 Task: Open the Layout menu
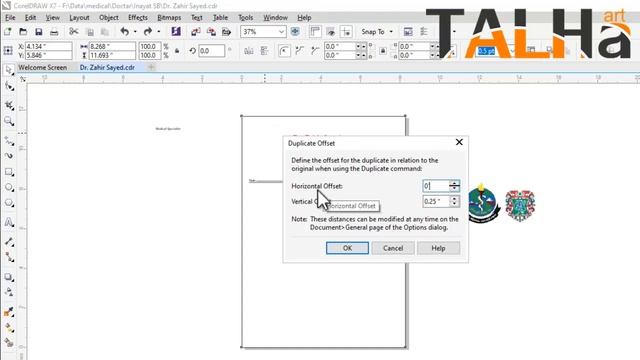click(79, 18)
